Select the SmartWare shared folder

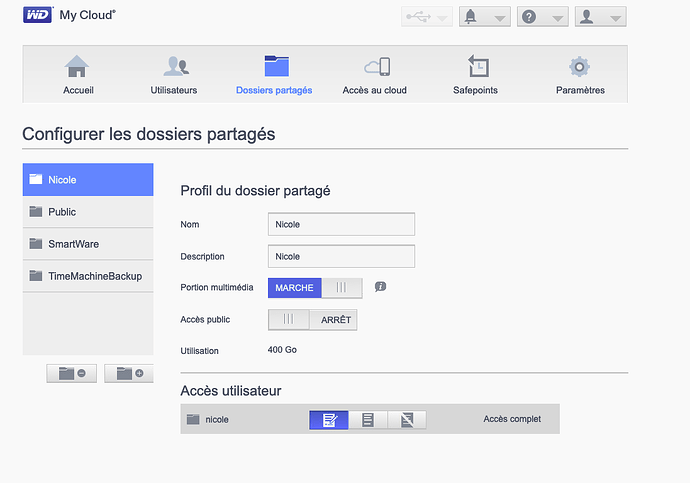coord(88,244)
